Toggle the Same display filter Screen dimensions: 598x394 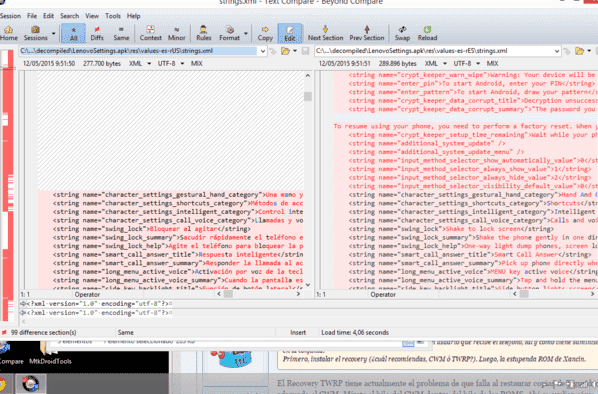[x=121, y=34]
